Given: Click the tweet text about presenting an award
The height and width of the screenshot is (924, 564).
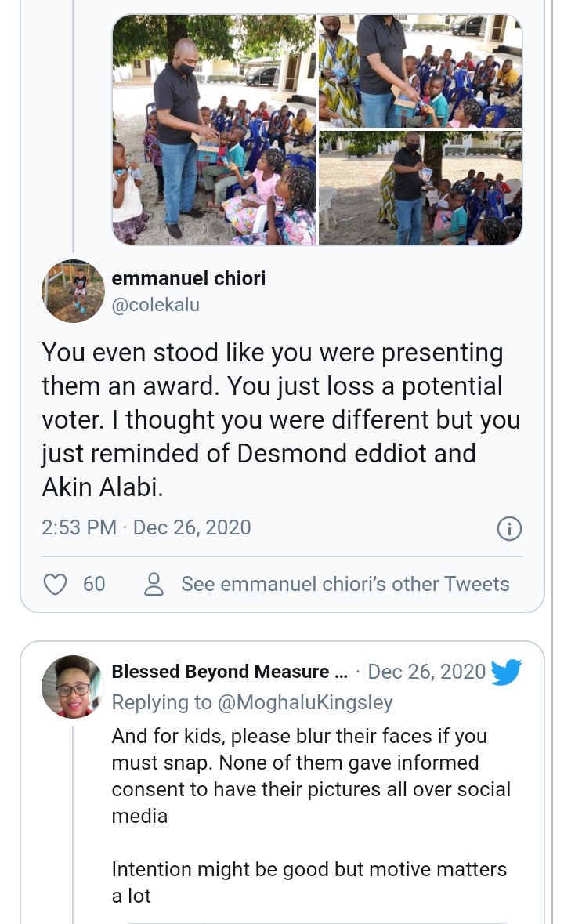Looking at the screenshot, I should click(280, 419).
